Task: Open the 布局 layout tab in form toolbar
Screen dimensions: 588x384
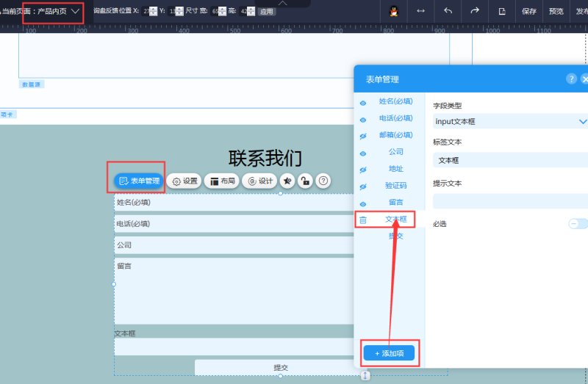Action: (x=221, y=181)
